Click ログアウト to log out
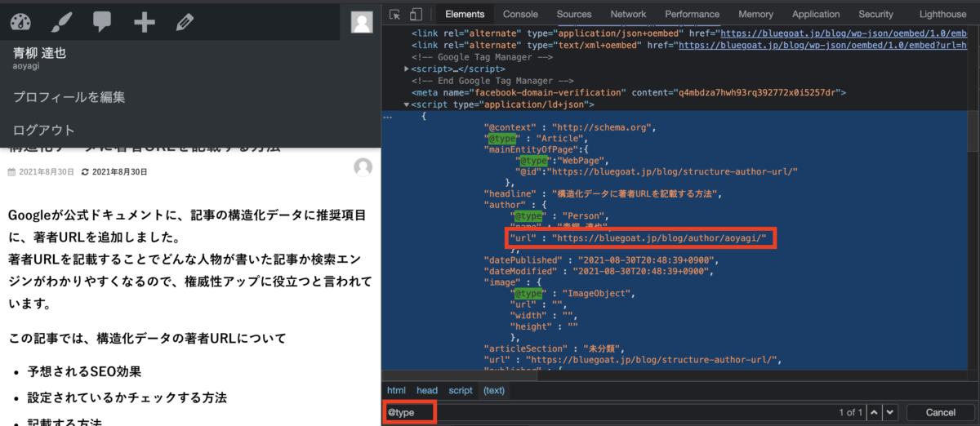Image resolution: width=980 pixels, height=426 pixels. [x=43, y=131]
